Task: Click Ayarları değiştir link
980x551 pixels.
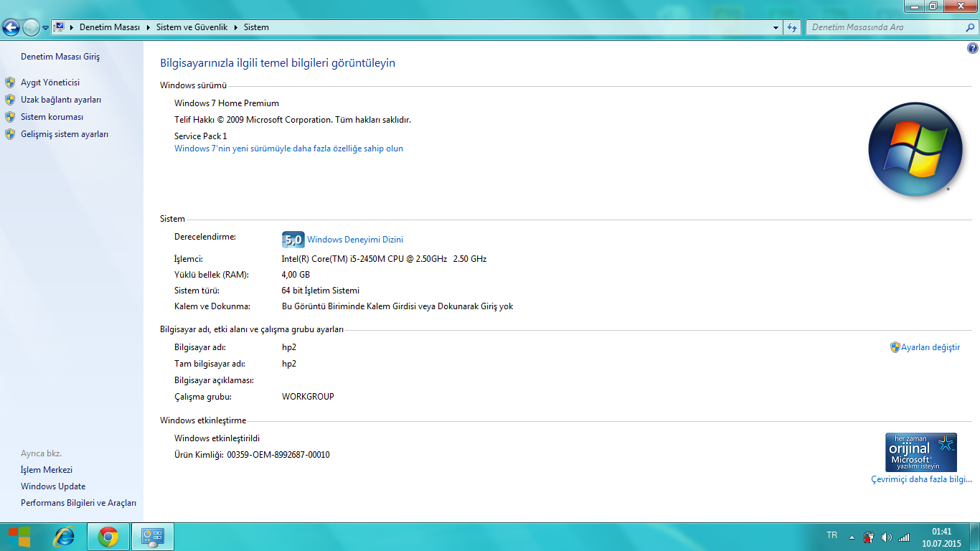Action: click(x=930, y=347)
